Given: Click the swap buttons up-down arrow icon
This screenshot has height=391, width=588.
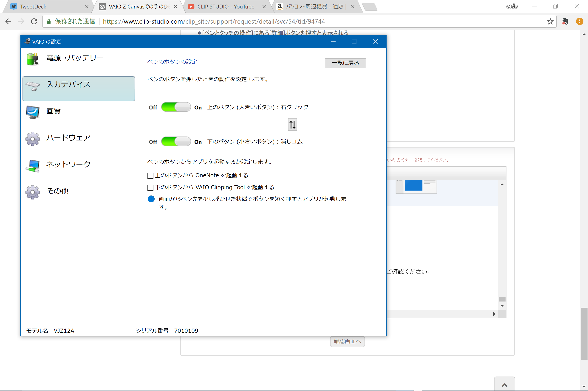Looking at the screenshot, I should coord(292,124).
